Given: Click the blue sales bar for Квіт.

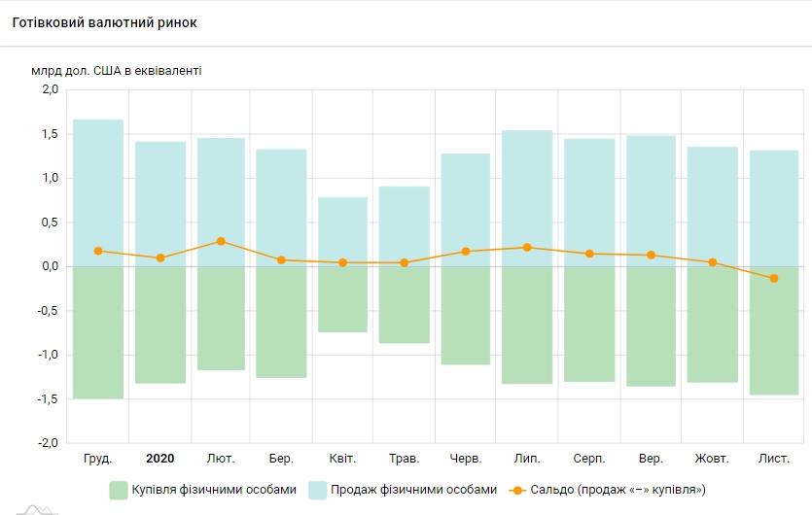Looking at the screenshot, I should (x=343, y=228).
